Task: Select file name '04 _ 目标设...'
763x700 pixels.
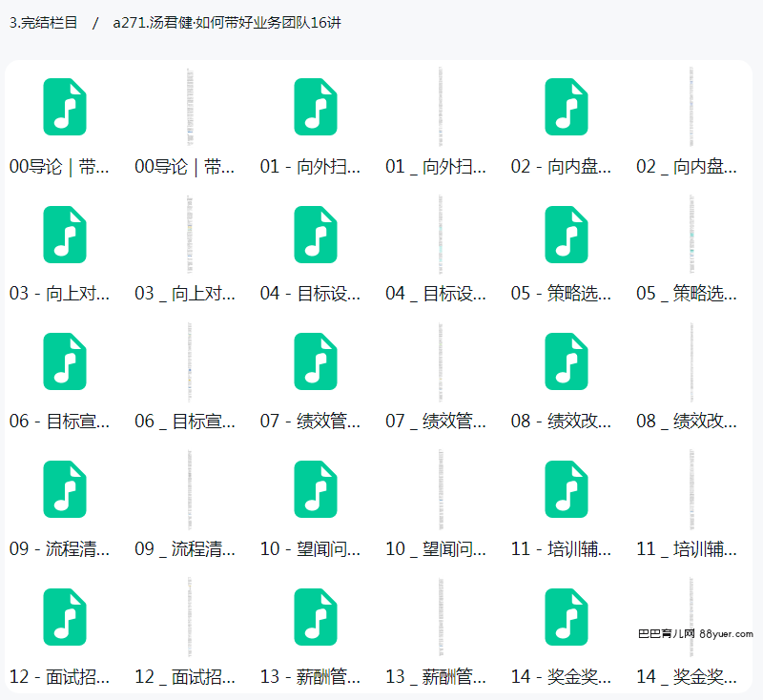Action: click(x=436, y=294)
